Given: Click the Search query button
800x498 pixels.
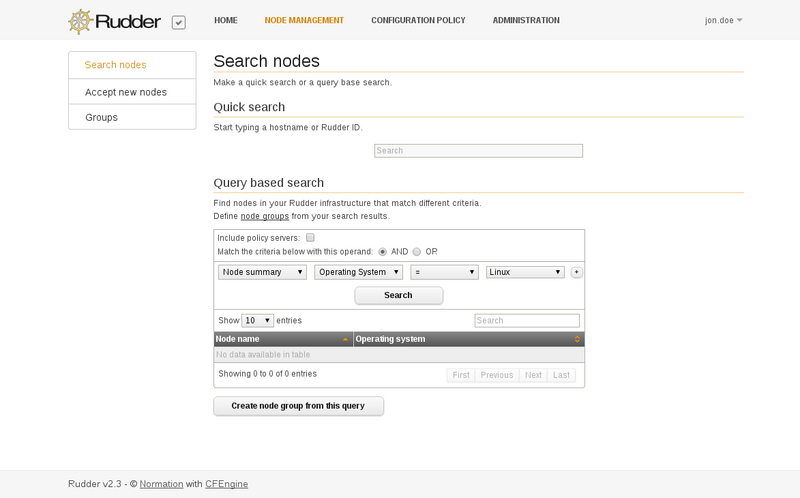Looking at the screenshot, I should 399,295.
